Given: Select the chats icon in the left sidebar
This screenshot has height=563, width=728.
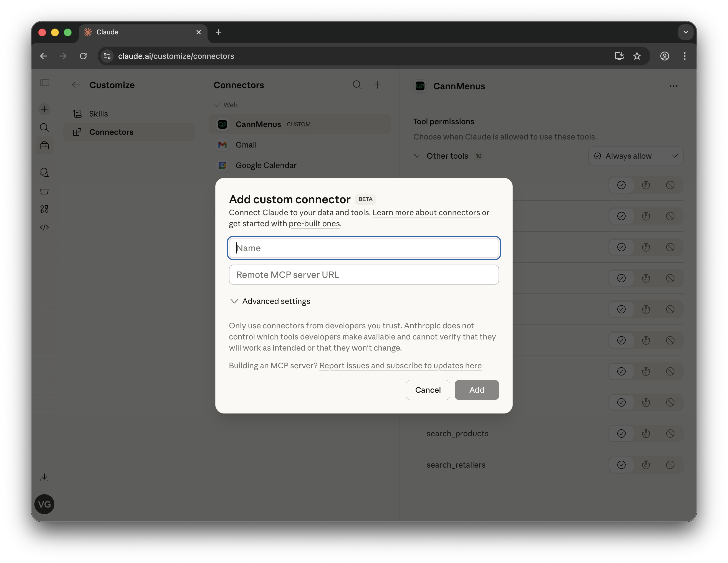Looking at the screenshot, I should (x=44, y=172).
